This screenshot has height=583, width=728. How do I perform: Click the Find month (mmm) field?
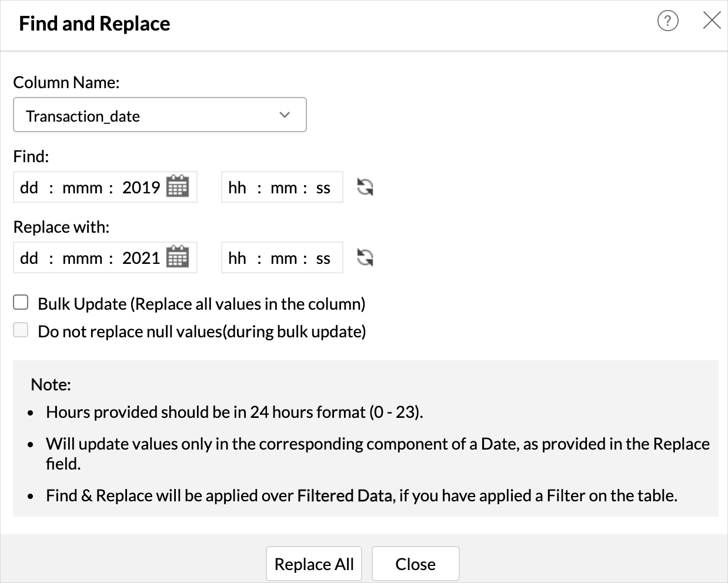point(82,187)
